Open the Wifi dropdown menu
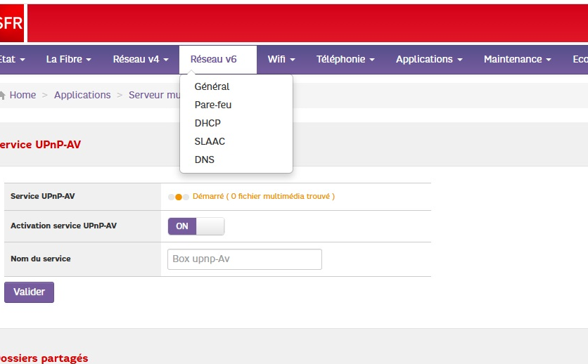This screenshot has height=364, width=588. coord(281,60)
